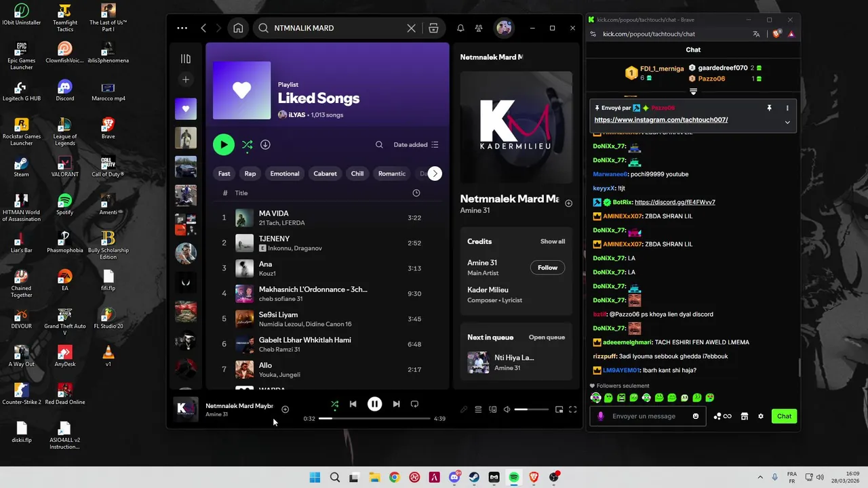This screenshot has width=868, height=488.
Task: Skip to the next track
Action: pyautogui.click(x=396, y=404)
